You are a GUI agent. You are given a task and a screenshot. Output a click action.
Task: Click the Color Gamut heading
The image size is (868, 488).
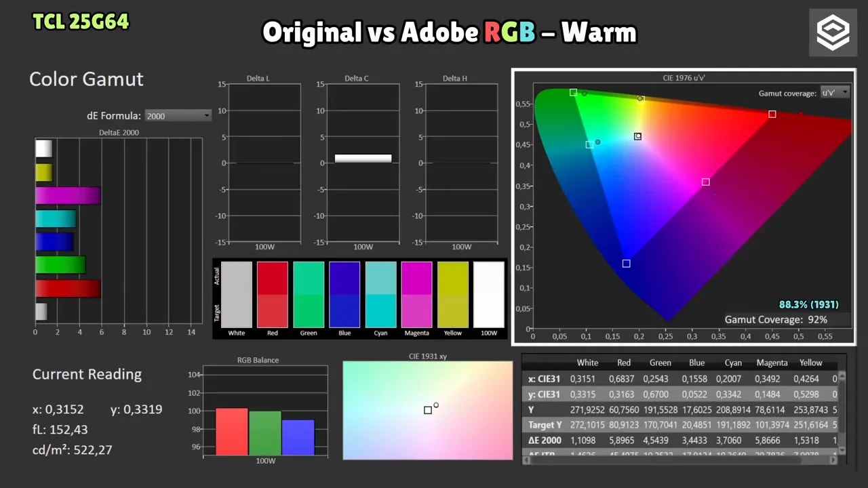pyautogui.click(x=86, y=79)
